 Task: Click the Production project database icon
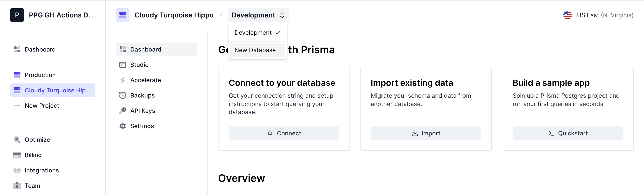(x=17, y=75)
